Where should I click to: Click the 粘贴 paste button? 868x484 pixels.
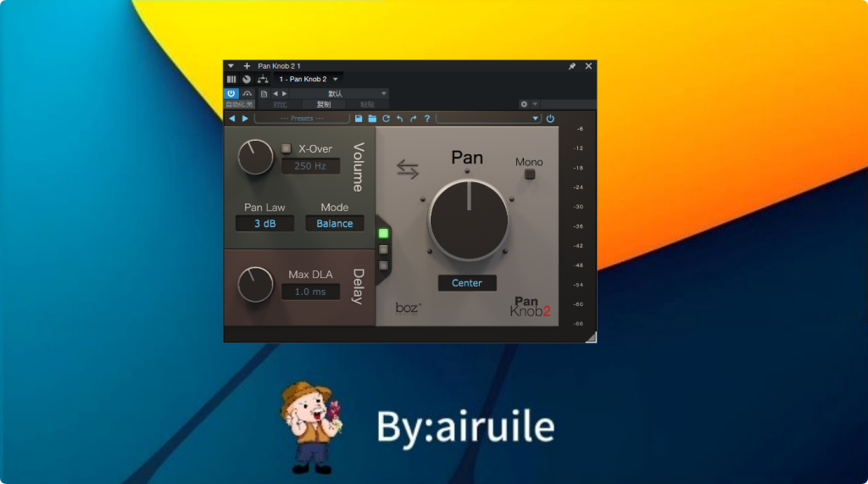click(367, 104)
